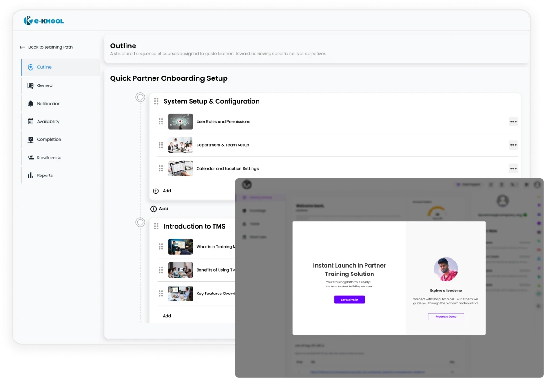Open options menu for Calendar and Location Settings
Image resolution: width=558 pixels, height=392 pixels.
click(513, 168)
